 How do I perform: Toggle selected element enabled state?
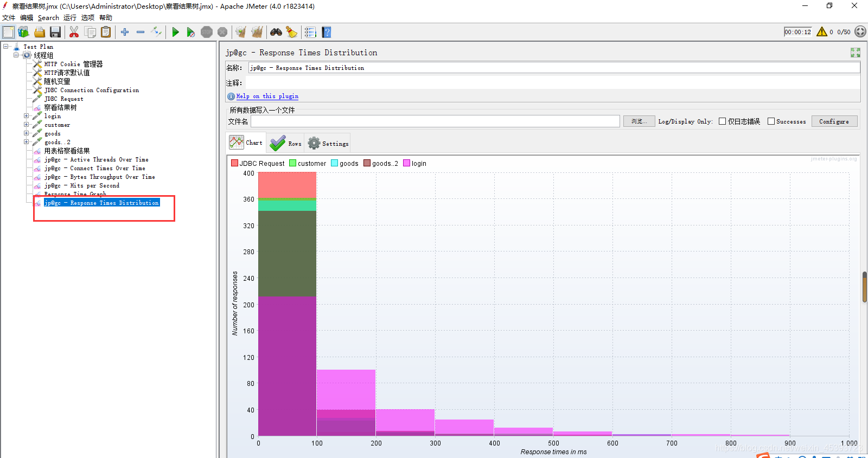coord(156,32)
